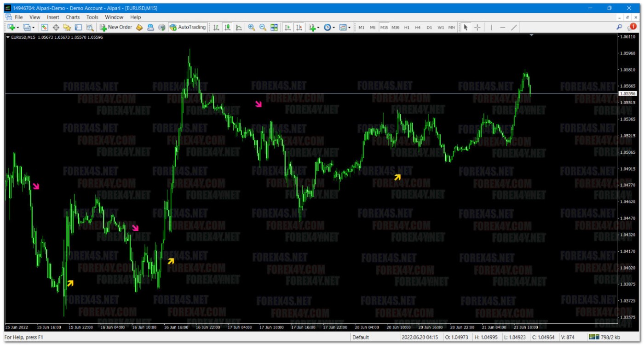Toggle the AutoTrading button
The width and height of the screenshot is (644, 345).
pos(188,27)
